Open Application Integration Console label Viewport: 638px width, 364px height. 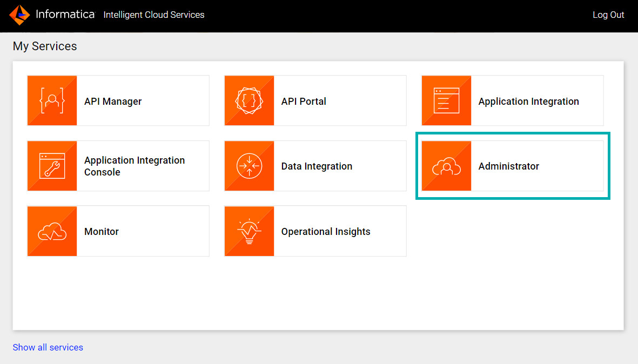135,166
